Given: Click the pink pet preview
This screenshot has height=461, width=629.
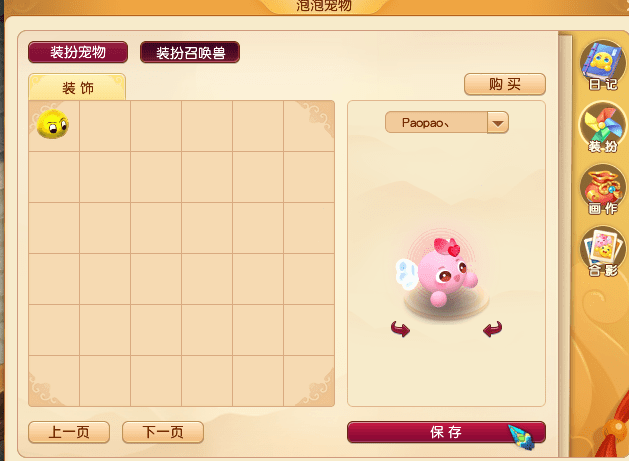Looking at the screenshot, I should 438,272.
